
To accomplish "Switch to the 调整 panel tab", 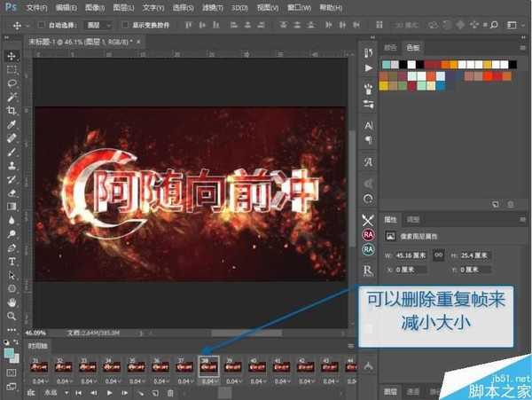I will [413, 218].
